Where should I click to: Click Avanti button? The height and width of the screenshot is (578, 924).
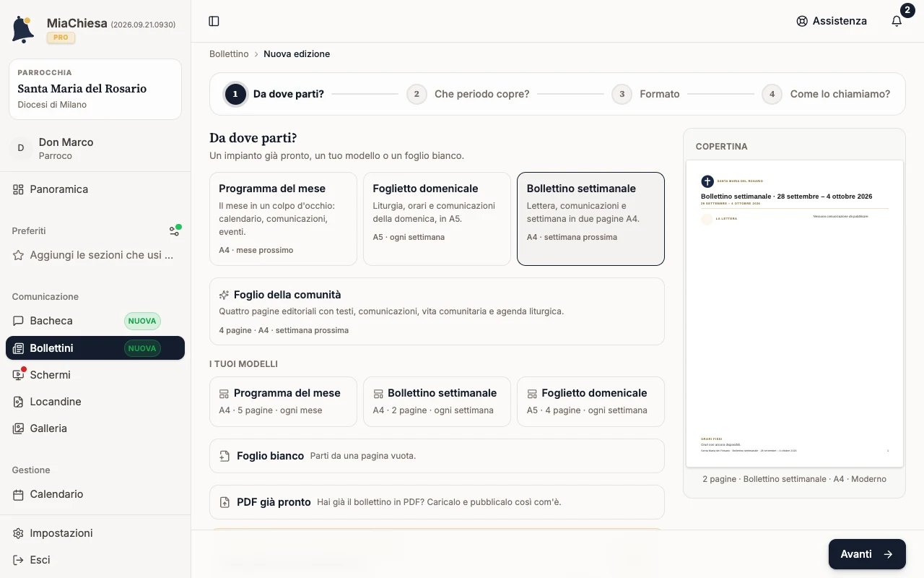[x=867, y=554]
